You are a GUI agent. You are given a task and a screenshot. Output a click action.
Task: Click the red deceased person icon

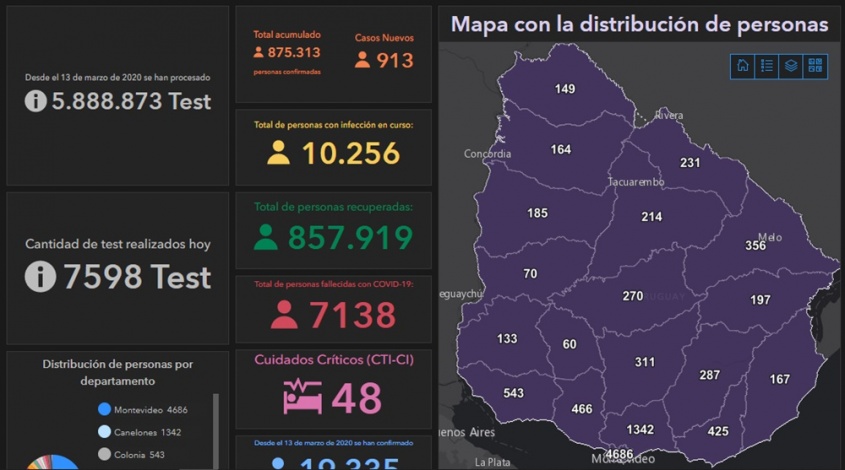[284, 315]
